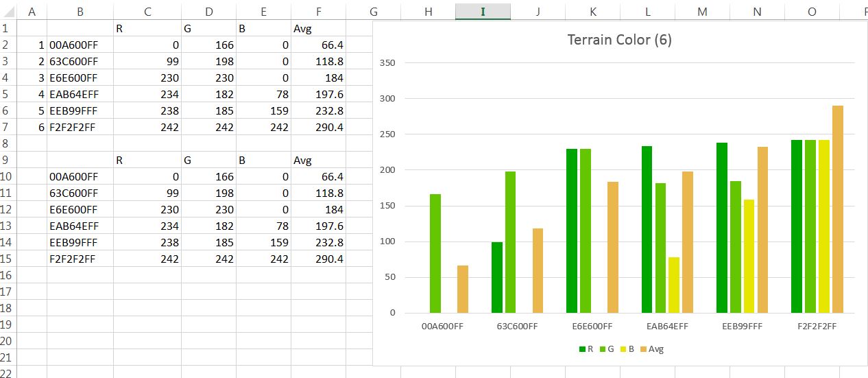Click the chart title Terrain Color (6)
868x378 pixels.
coord(619,40)
